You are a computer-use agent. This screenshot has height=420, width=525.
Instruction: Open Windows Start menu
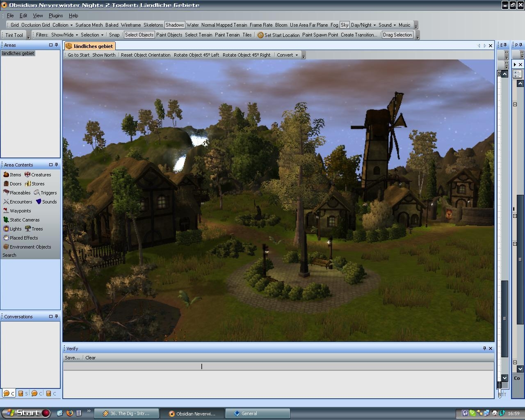tap(25, 413)
